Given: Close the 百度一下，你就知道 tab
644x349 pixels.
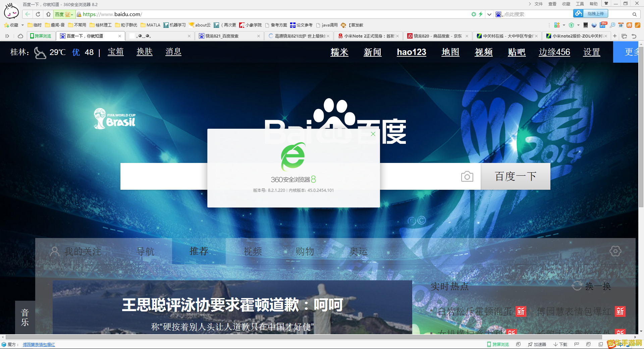Looking at the screenshot, I should click(120, 36).
